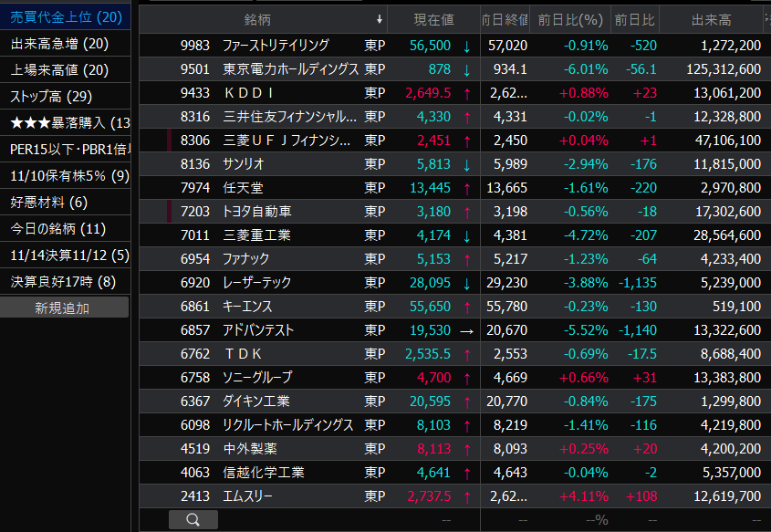The image size is (771, 532).
Task: Click the down arrow in the レーザーテック row
Action: pos(467,283)
